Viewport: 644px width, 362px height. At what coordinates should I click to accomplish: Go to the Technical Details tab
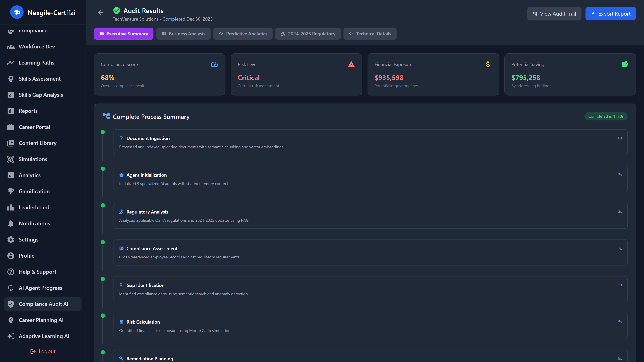pos(370,34)
